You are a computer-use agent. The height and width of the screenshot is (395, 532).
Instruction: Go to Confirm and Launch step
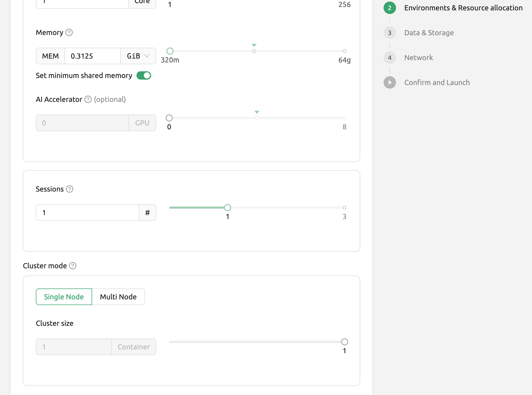pos(437,82)
